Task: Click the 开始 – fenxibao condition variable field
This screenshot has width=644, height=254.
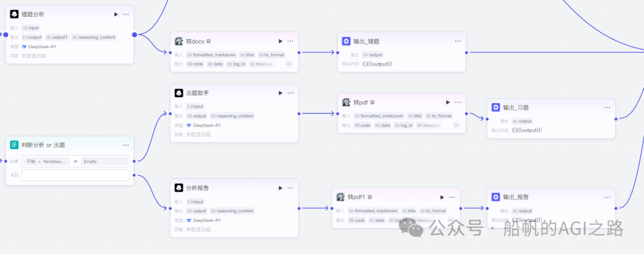Action: point(47,162)
